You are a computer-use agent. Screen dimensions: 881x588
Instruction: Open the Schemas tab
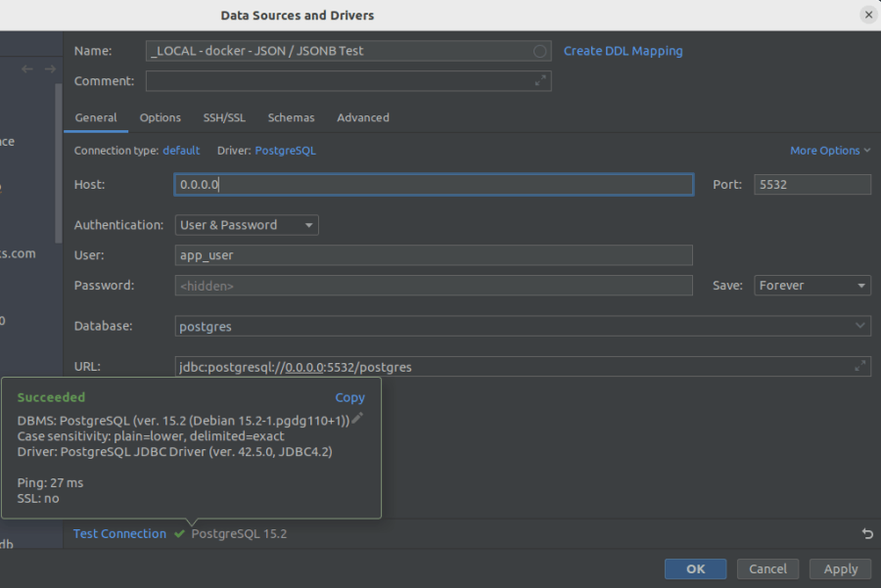tap(291, 117)
